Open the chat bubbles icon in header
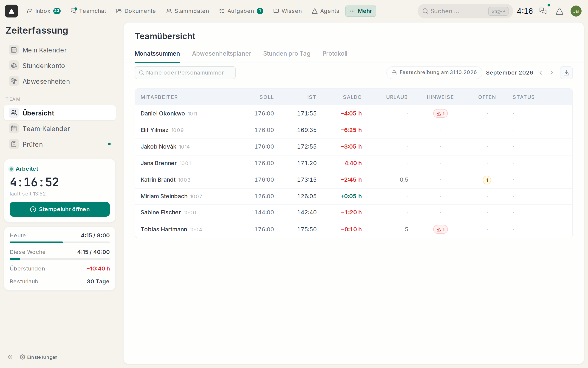 click(x=543, y=11)
